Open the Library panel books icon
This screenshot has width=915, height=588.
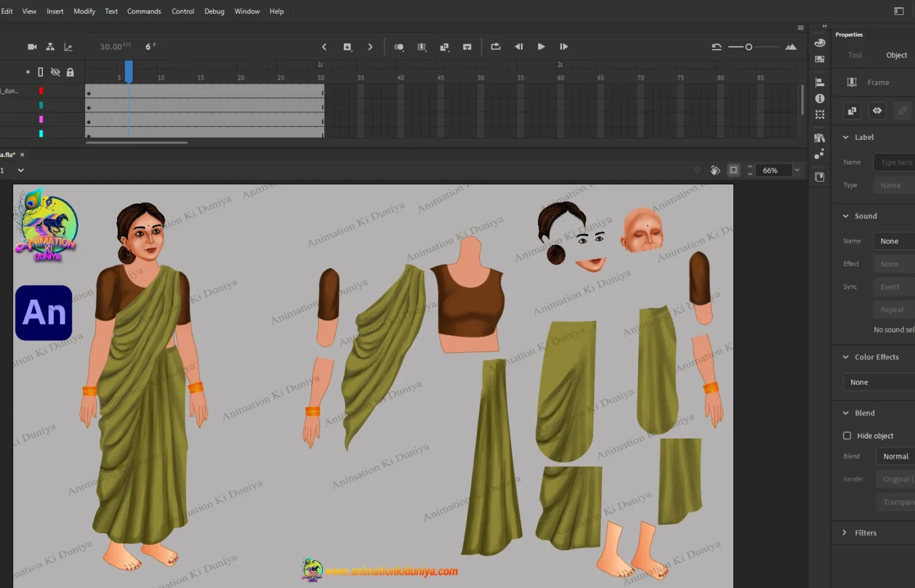[820, 138]
